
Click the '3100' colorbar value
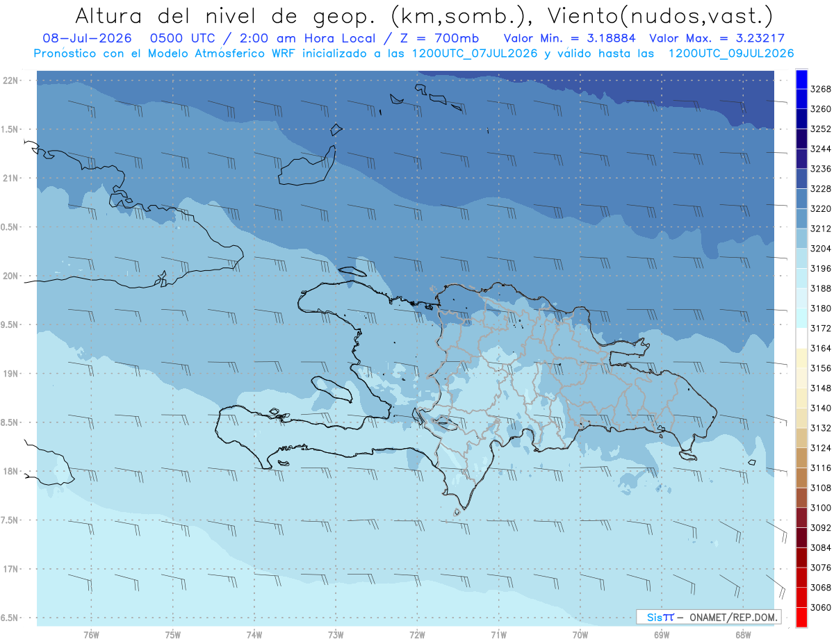821,508
